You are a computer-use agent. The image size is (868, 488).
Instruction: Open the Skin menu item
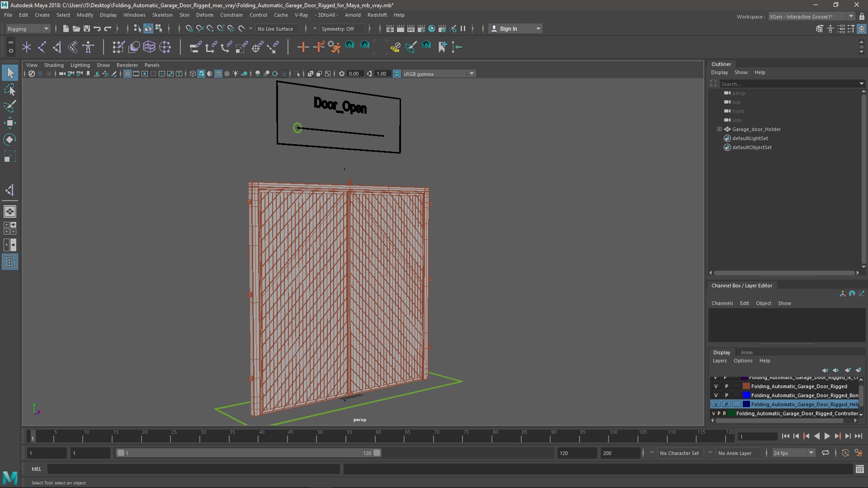coord(184,14)
